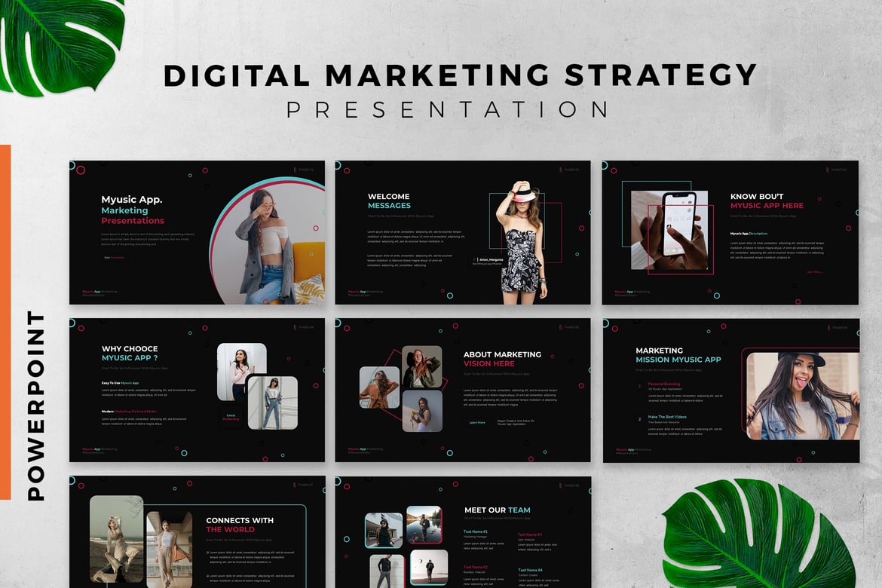Click "Easy To Use Myusic App" subheading
The width and height of the screenshot is (882, 588).
click(x=120, y=383)
